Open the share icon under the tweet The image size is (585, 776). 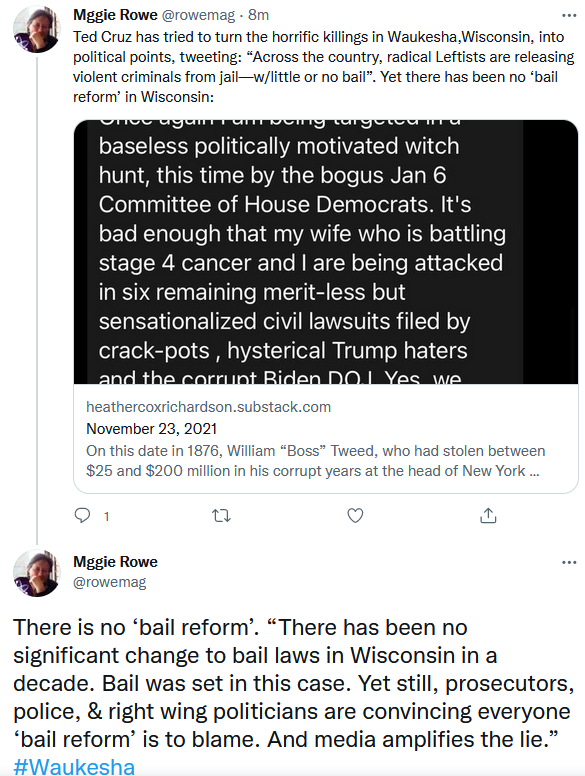488,515
